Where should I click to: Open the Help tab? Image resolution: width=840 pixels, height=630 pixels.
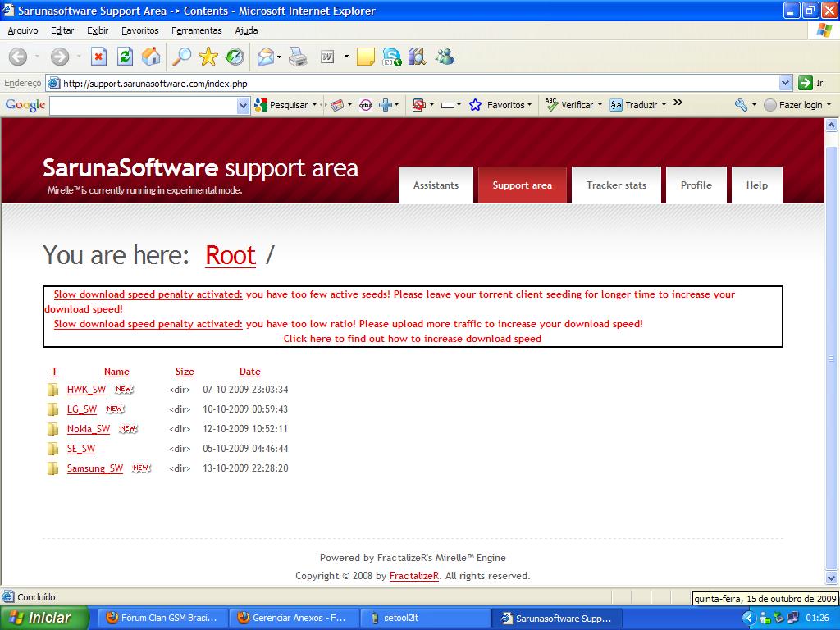click(x=757, y=185)
